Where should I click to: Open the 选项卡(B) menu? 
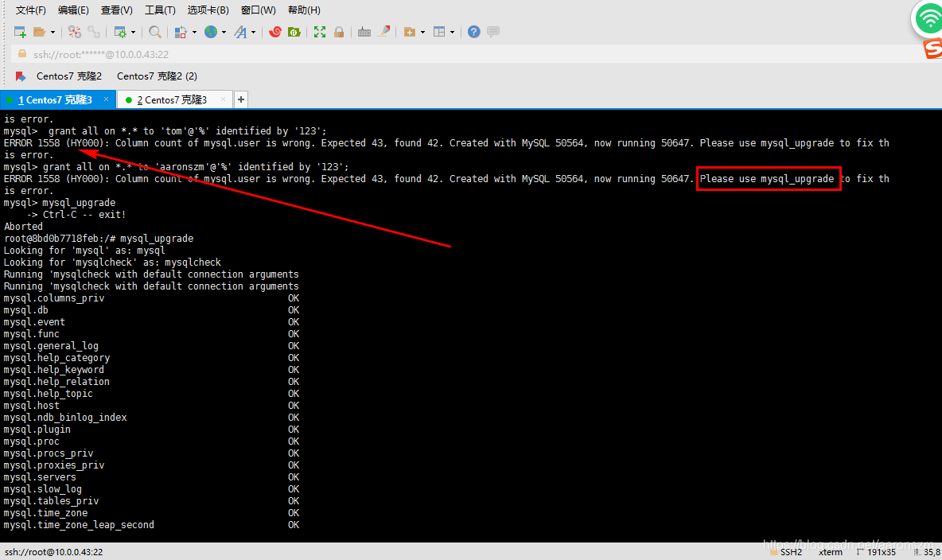click(208, 10)
